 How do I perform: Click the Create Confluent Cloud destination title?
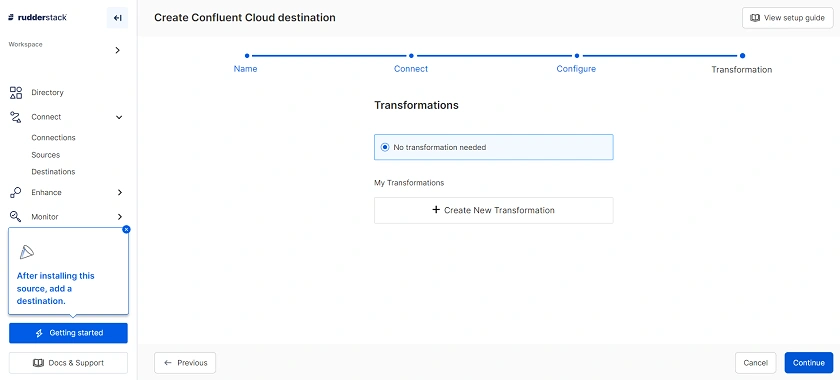pyautogui.click(x=245, y=18)
